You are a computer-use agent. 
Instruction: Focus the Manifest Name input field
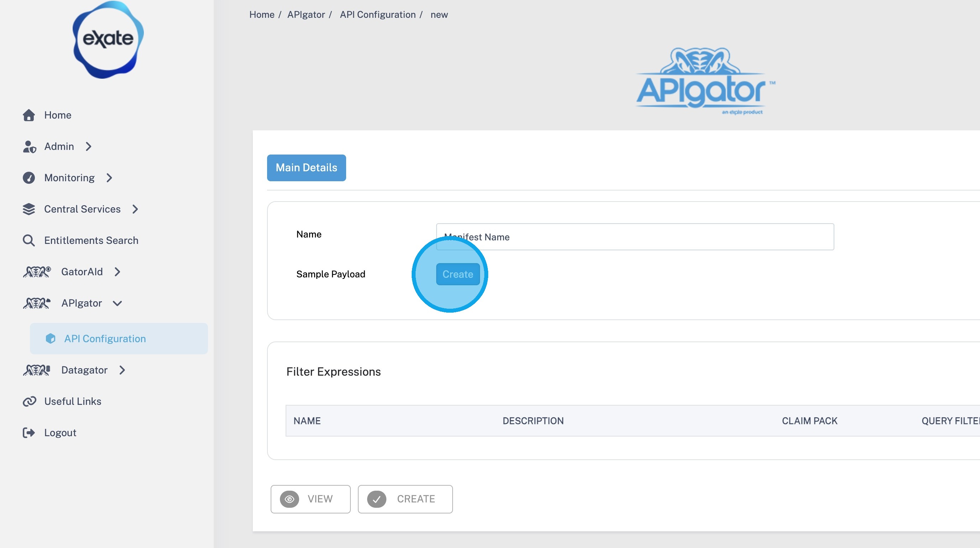pos(635,236)
